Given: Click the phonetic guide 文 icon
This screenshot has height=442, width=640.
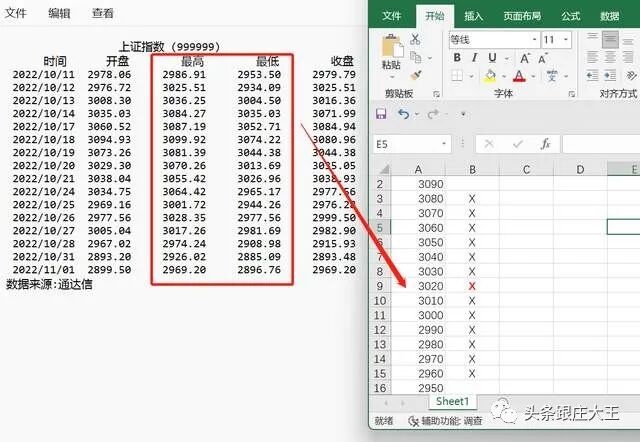Looking at the screenshot, I should pyautogui.click(x=552, y=76).
